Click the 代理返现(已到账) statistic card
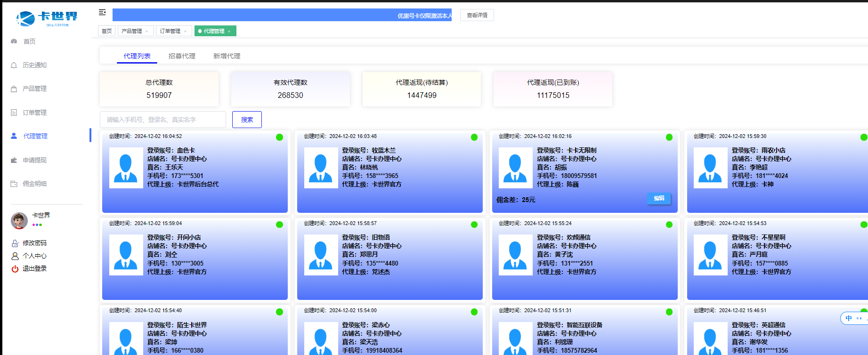The height and width of the screenshot is (355, 868). 553,89
